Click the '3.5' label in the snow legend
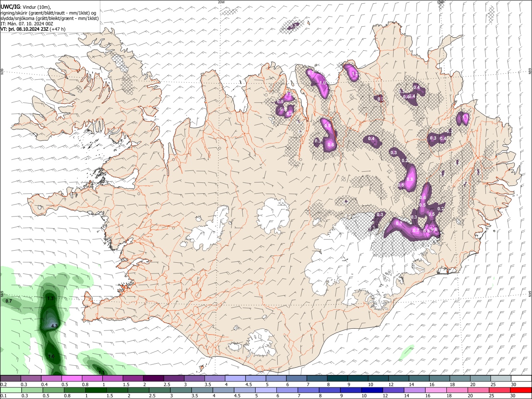532x399 pixels. tap(207, 384)
